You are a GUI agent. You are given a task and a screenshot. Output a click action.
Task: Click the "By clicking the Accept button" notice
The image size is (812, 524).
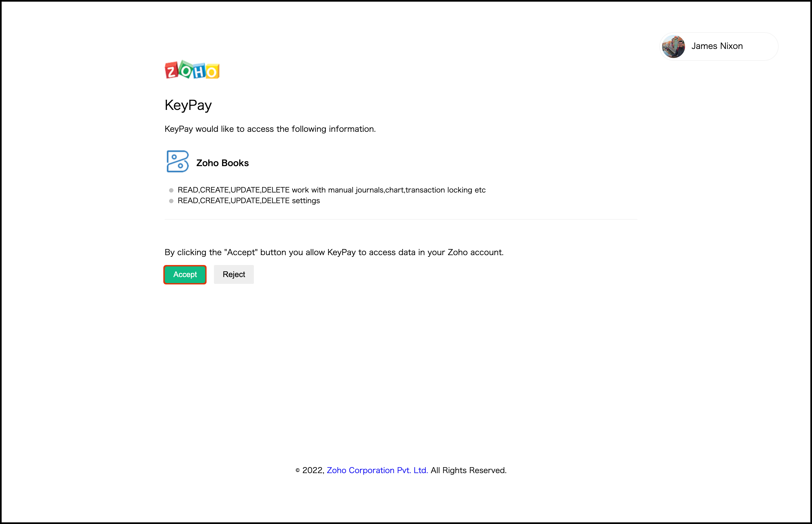333,252
